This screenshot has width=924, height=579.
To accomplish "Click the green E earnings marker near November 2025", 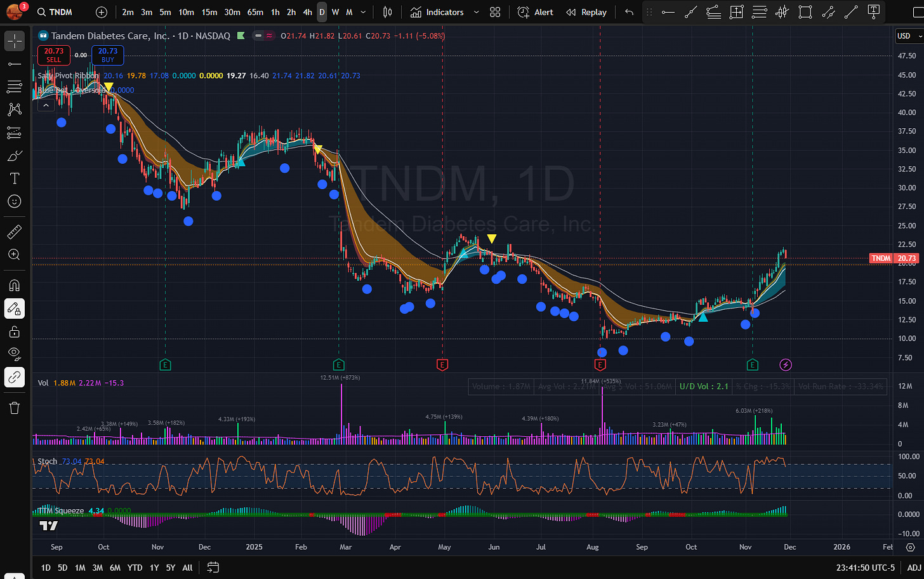I will tap(752, 364).
